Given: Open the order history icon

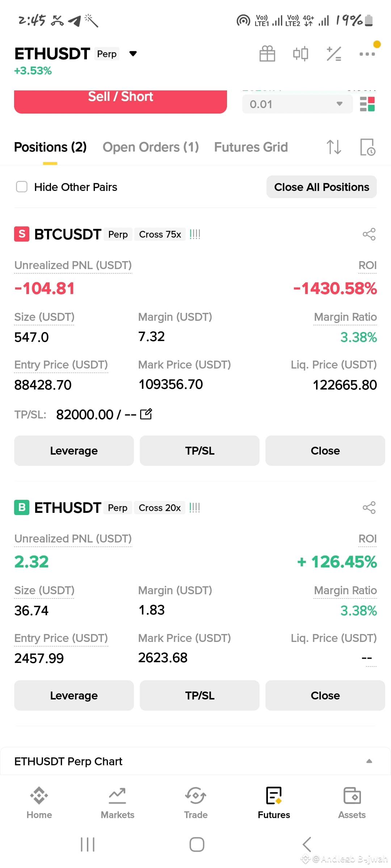Looking at the screenshot, I should (x=367, y=147).
